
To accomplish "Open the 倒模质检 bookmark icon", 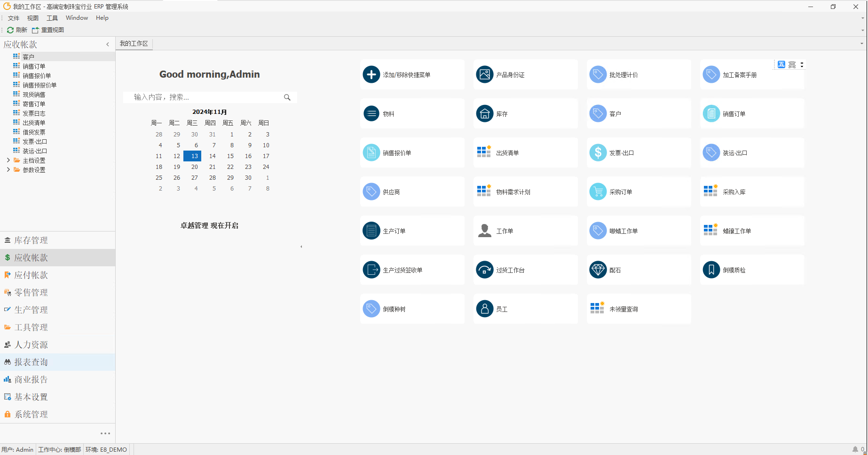I will pyautogui.click(x=711, y=270).
